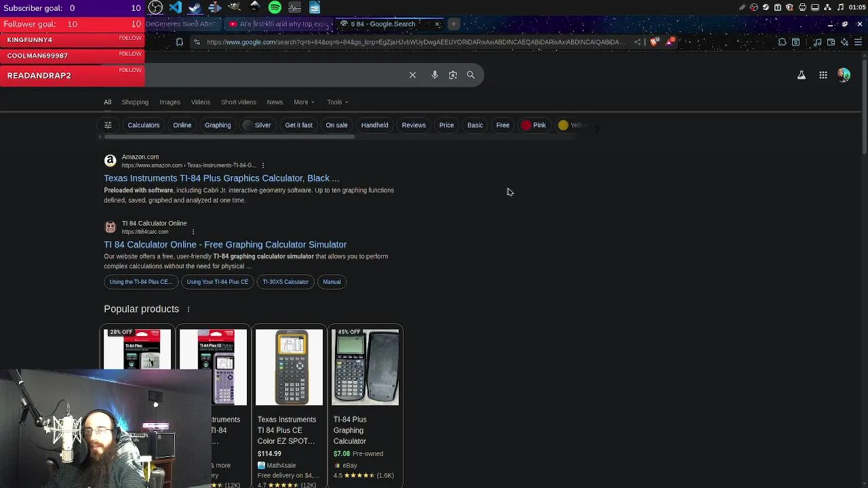Open the network tray icon
Screen dimensions: 868x488
827,7
